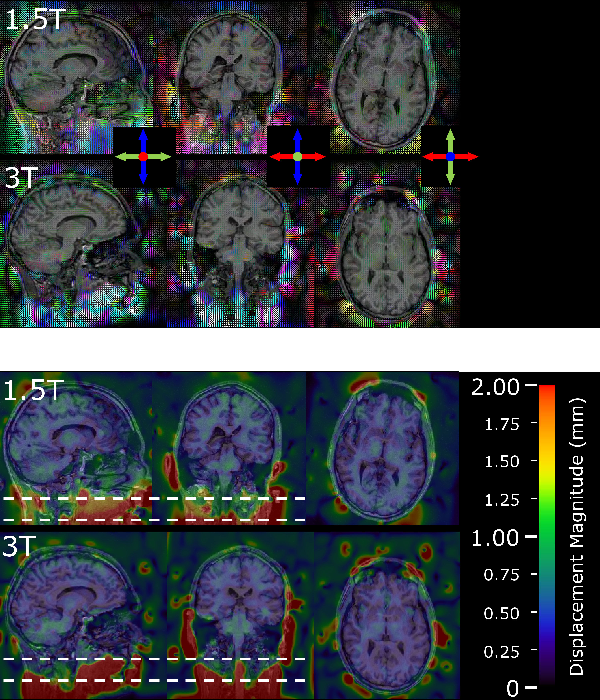Click the downward green arrow in the rightmost cross

click(x=450, y=176)
